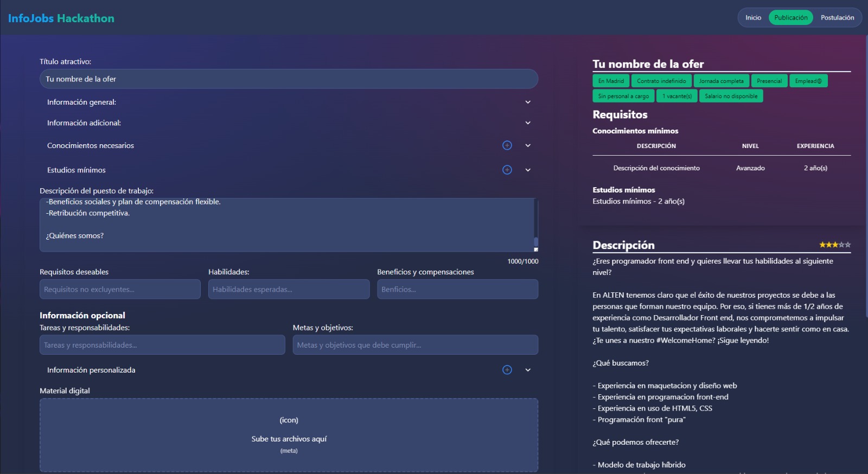The image size is (868, 474).
Task: Focus the Requisitos deseables field
Action: [x=120, y=289]
